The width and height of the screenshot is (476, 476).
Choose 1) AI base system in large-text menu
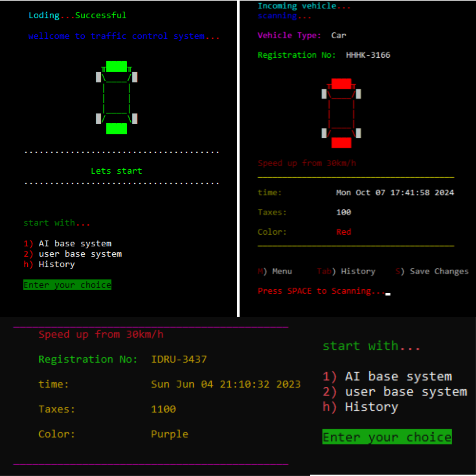click(387, 377)
